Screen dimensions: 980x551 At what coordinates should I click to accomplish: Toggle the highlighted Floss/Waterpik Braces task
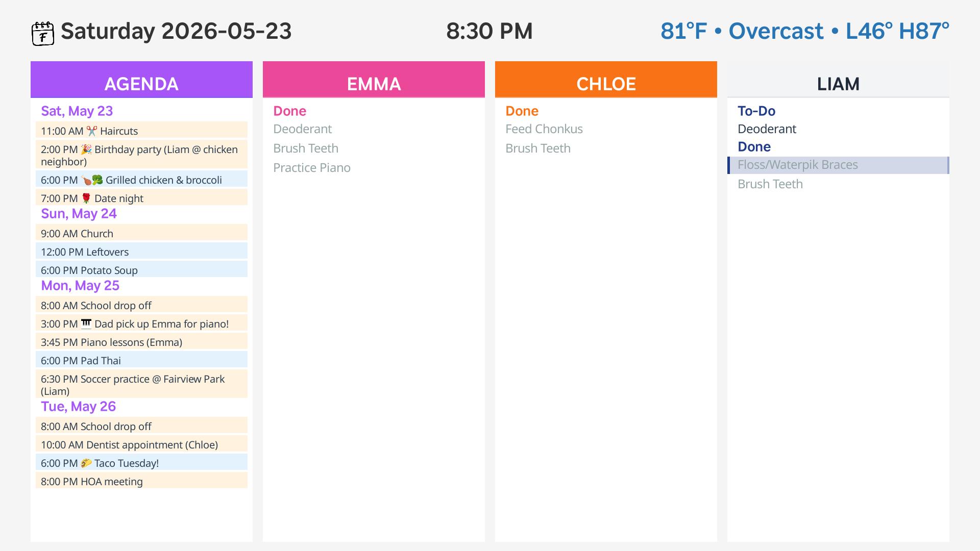(x=838, y=165)
